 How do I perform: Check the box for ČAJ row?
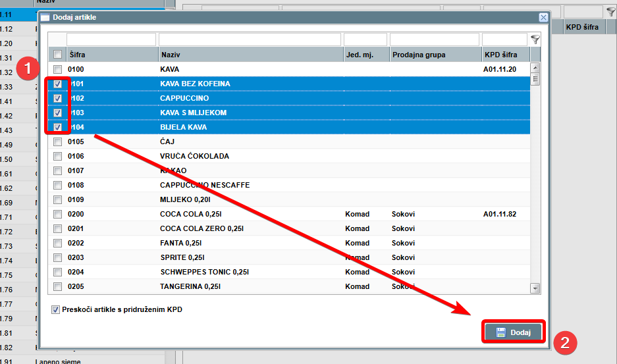57,142
